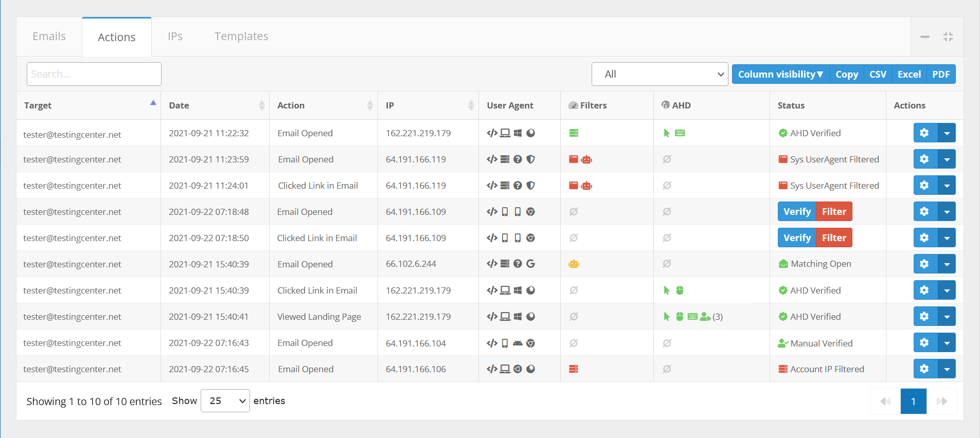Click gear icon in first AHD Verified row
The width and height of the screenshot is (980, 438).
click(924, 133)
